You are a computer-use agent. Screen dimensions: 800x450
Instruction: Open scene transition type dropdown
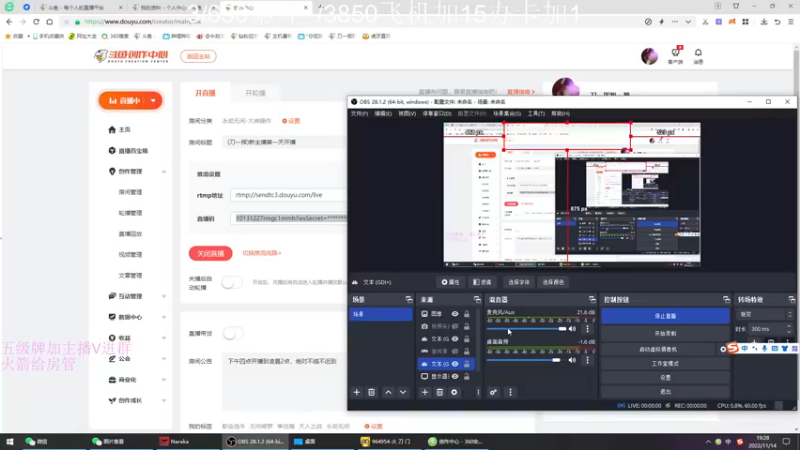tap(765, 314)
